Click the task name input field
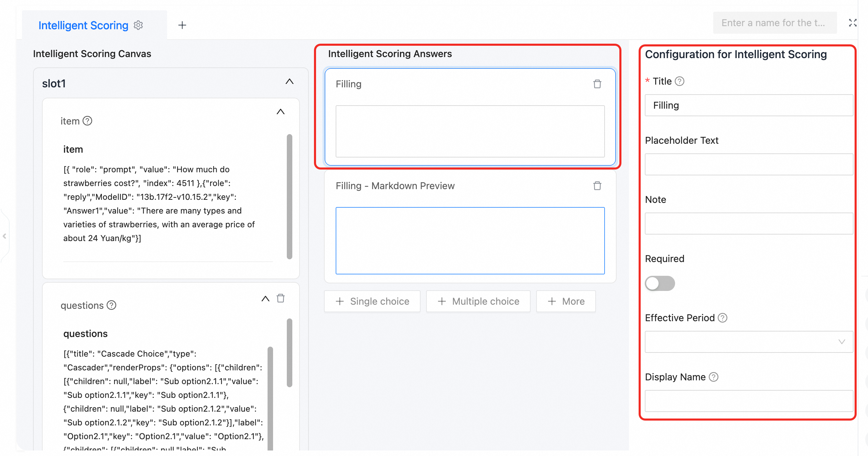868x456 pixels. 775,23
